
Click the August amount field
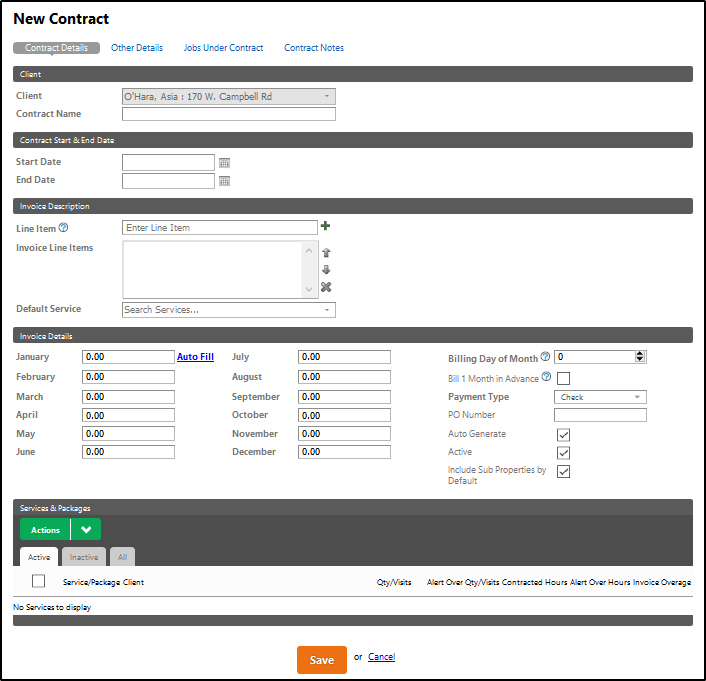(344, 377)
